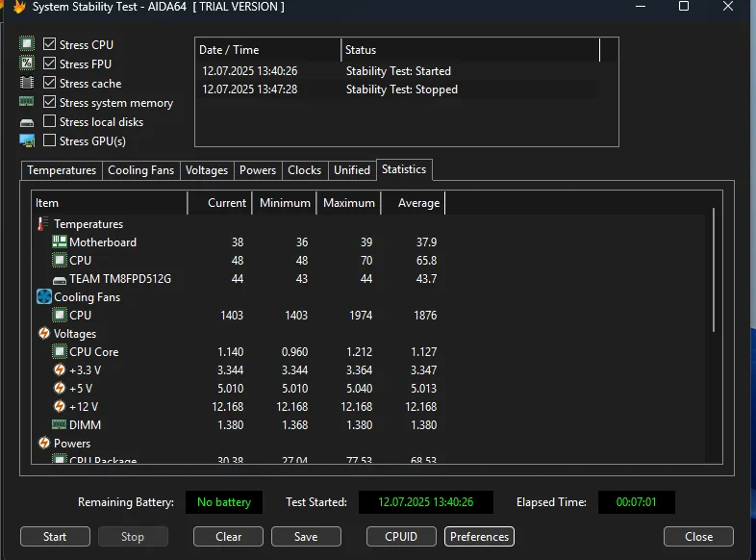Screen dimensions: 756x560
Task: Click the Stress FPU percent icon
Action: [27, 64]
